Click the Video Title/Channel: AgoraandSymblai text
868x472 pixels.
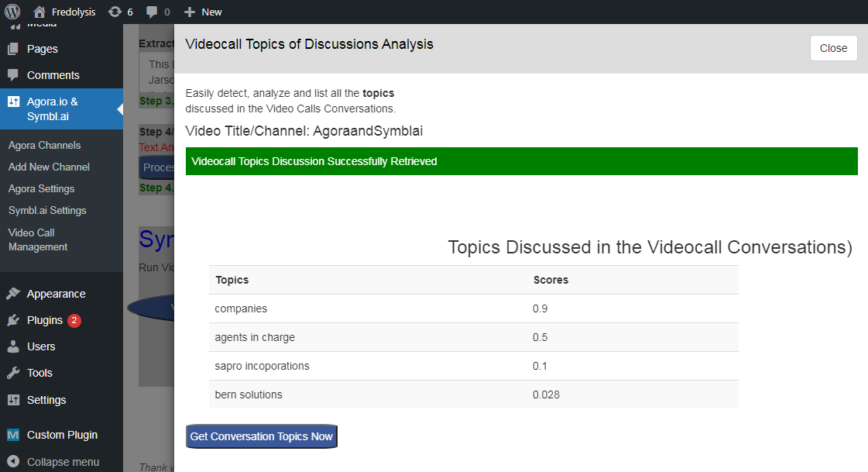click(304, 131)
